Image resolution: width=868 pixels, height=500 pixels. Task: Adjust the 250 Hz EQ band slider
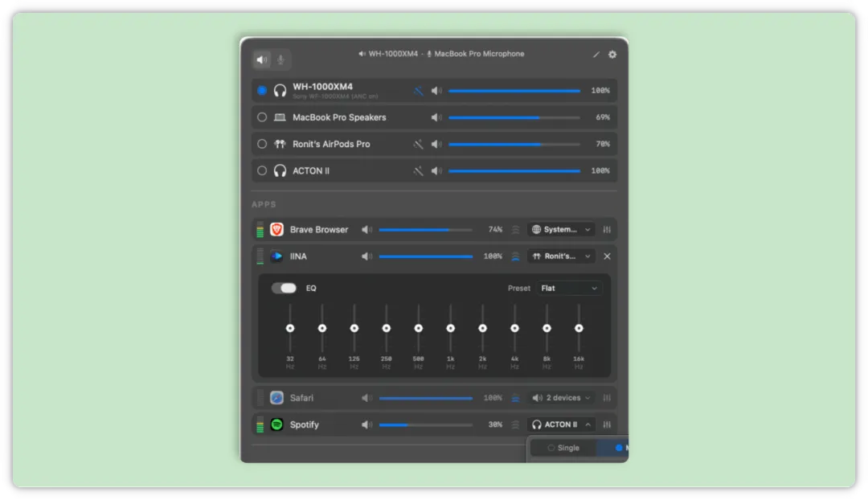coord(387,328)
